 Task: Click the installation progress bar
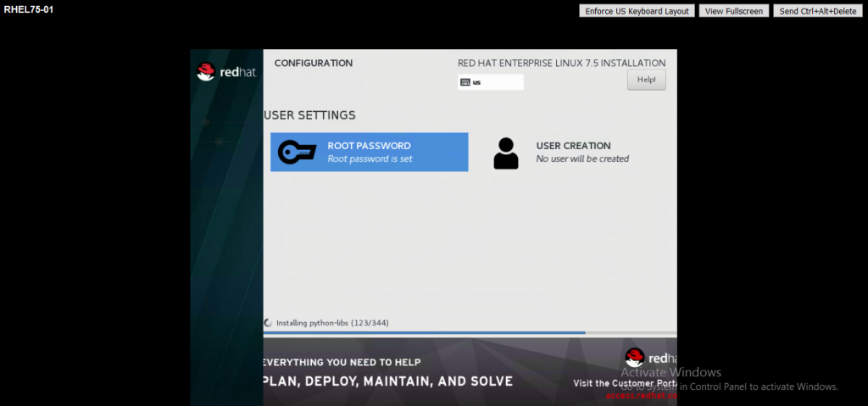[x=470, y=333]
